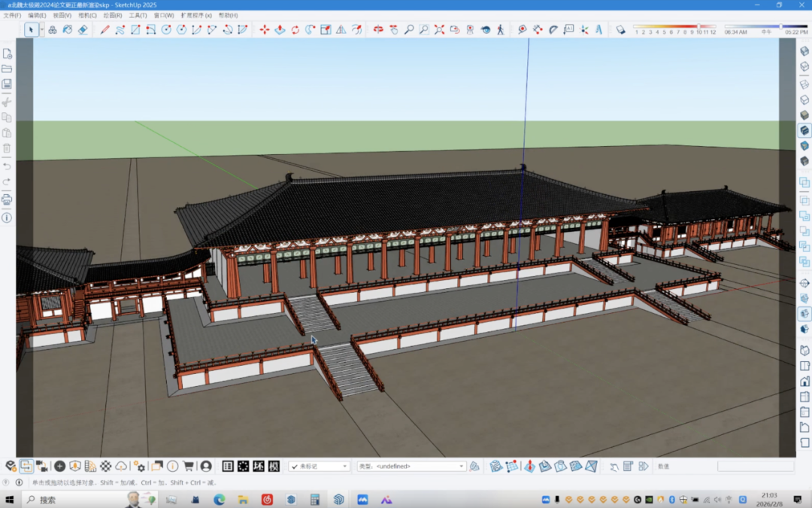This screenshot has height=508, width=812.
Task: Select the Axes tool
Action: tap(584, 29)
